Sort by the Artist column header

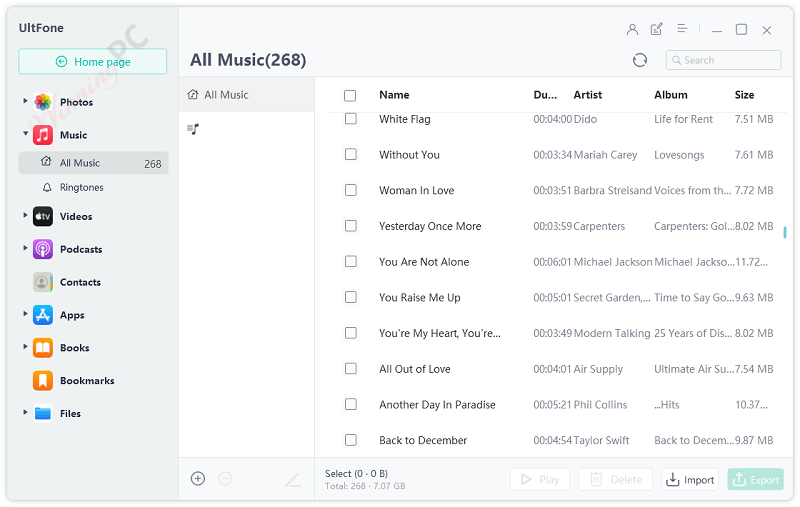pos(588,95)
